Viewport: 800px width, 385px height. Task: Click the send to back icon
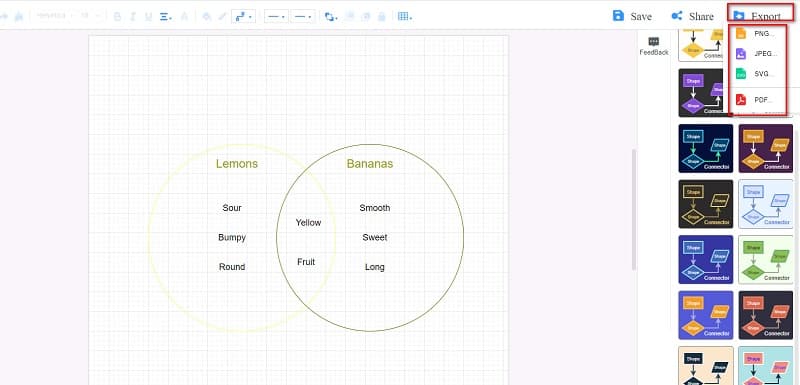click(365, 16)
